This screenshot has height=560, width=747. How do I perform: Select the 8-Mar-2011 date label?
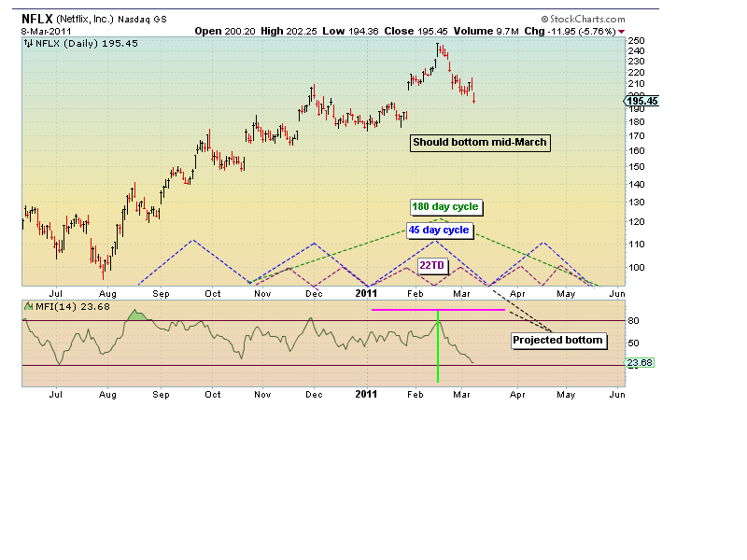coord(46,32)
